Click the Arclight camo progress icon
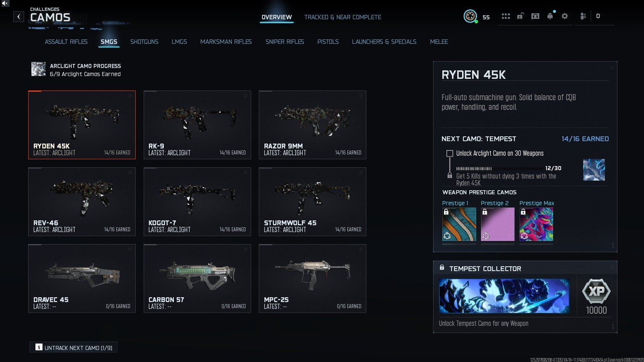The height and width of the screenshot is (362, 644). 39,69
